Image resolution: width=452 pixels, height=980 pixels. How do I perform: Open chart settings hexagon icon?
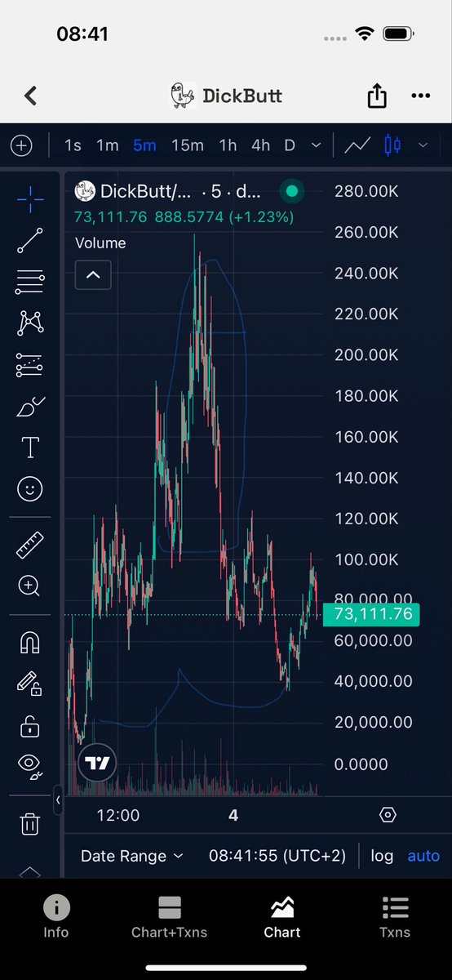(388, 815)
